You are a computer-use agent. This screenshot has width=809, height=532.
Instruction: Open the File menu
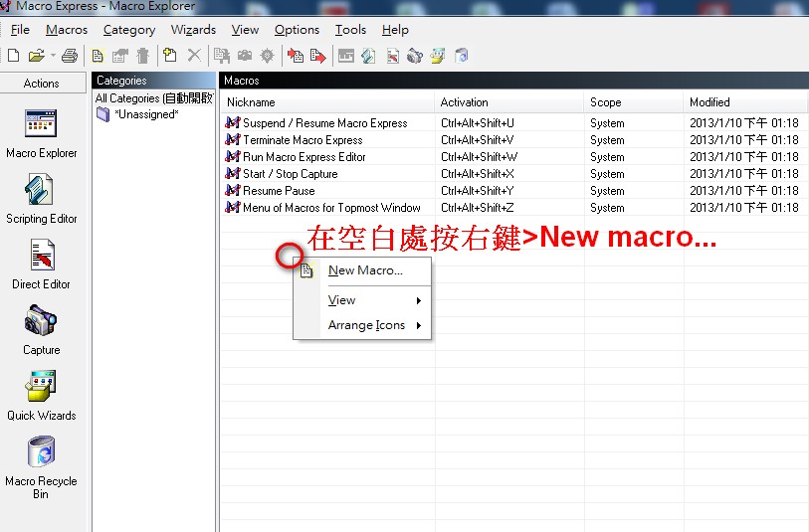click(x=20, y=30)
